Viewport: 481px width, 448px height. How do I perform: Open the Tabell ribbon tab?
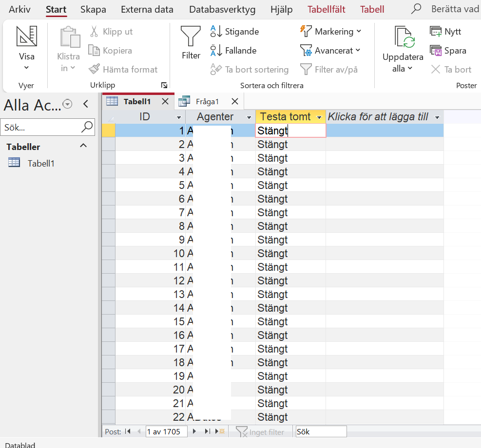click(372, 10)
